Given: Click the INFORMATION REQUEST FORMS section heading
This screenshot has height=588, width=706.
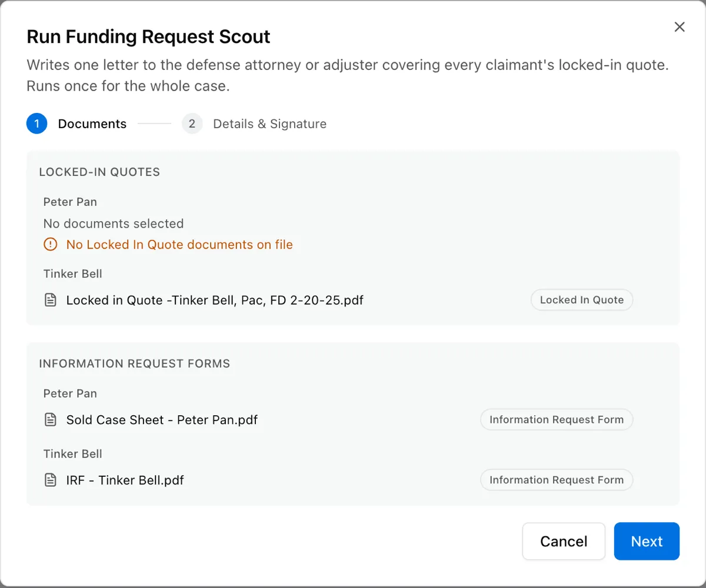Looking at the screenshot, I should click(134, 363).
